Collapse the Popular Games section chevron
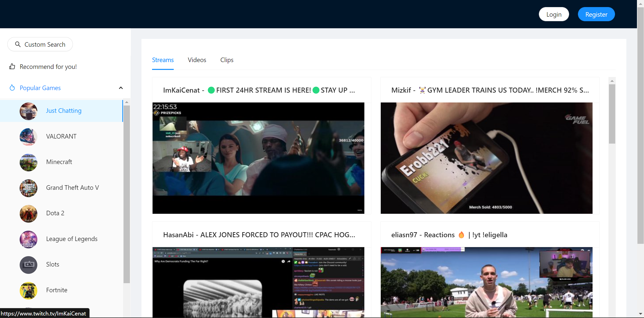The height and width of the screenshot is (318, 644). [x=121, y=88]
